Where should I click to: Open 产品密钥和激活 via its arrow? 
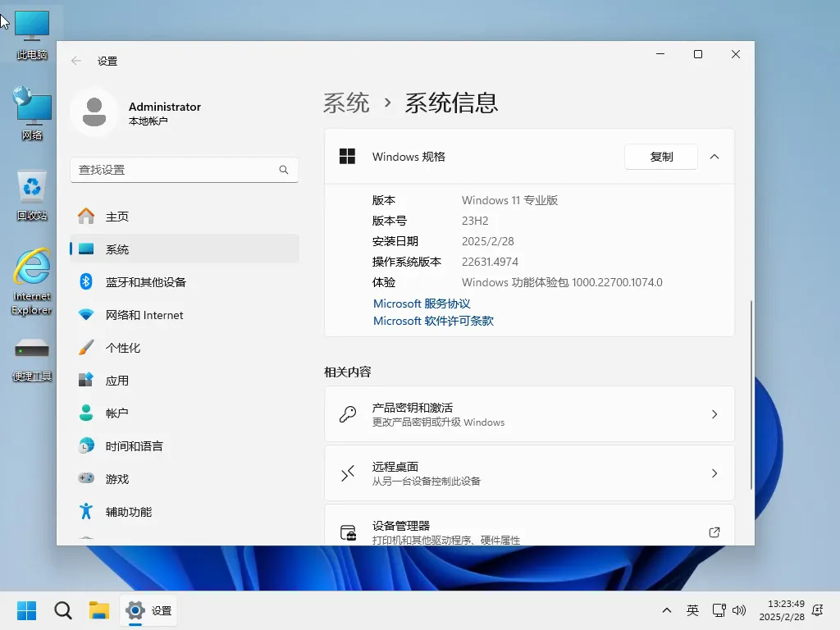pos(714,413)
